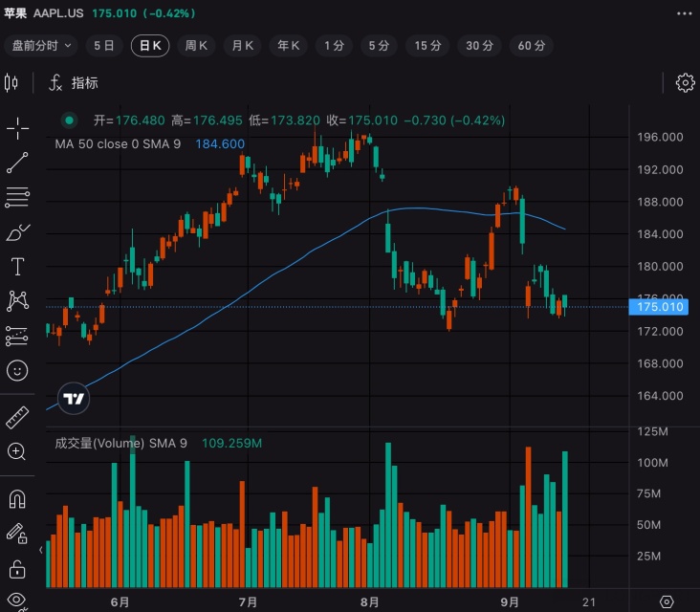The height and width of the screenshot is (612, 700).
Task: Open chart settings gear at top right
Action: pyautogui.click(x=685, y=82)
